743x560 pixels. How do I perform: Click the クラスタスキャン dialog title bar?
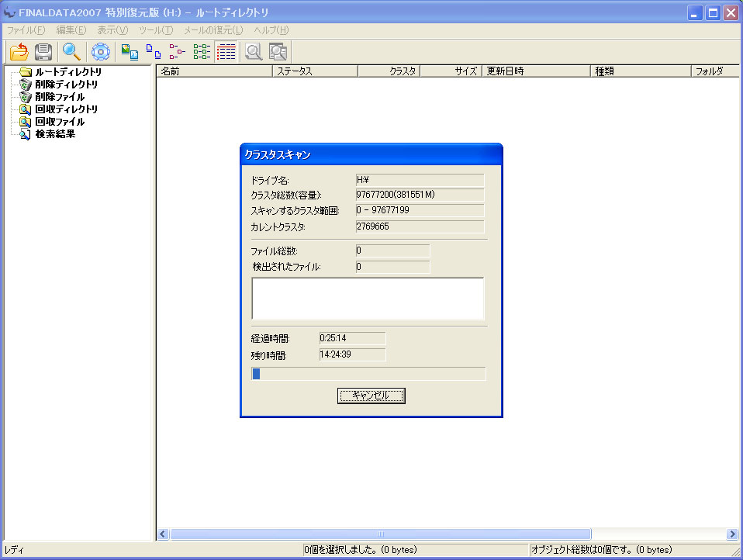[x=371, y=155]
